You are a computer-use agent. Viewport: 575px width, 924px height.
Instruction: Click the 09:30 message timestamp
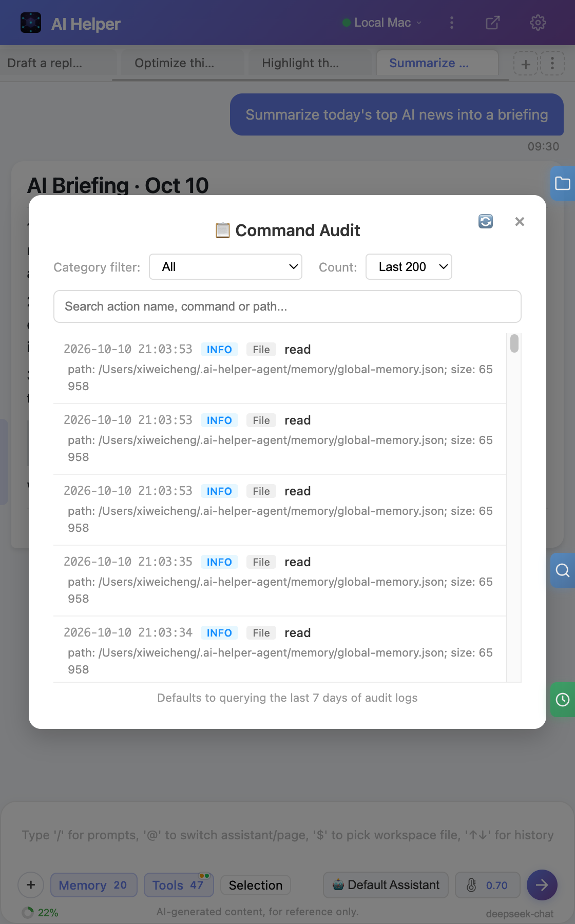click(543, 146)
